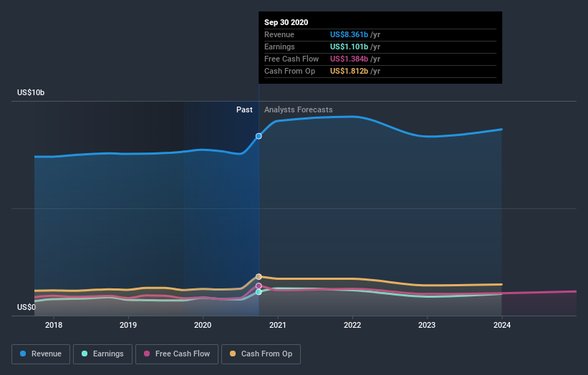
Task: Click the 2020 x-axis label
Action: 203,325
